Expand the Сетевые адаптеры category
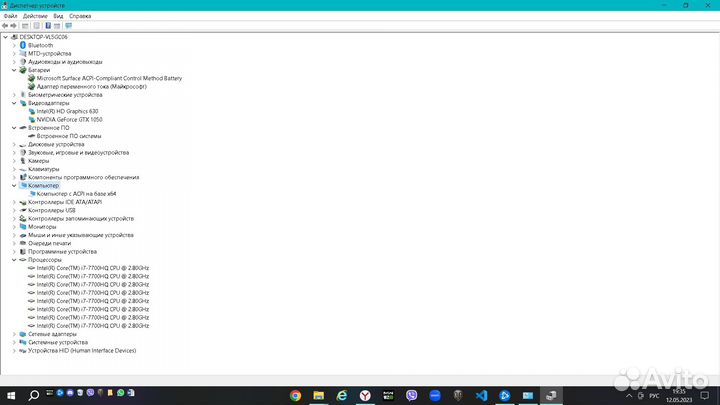 click(x=14, y=334)
